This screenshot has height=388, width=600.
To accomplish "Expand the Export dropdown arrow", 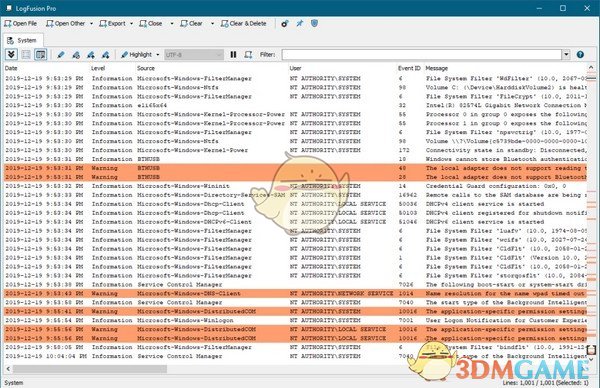I will [132, 24].
